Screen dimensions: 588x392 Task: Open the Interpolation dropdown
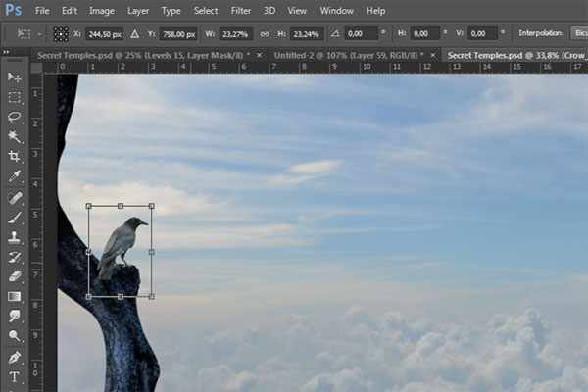click(x=578, y=33)
